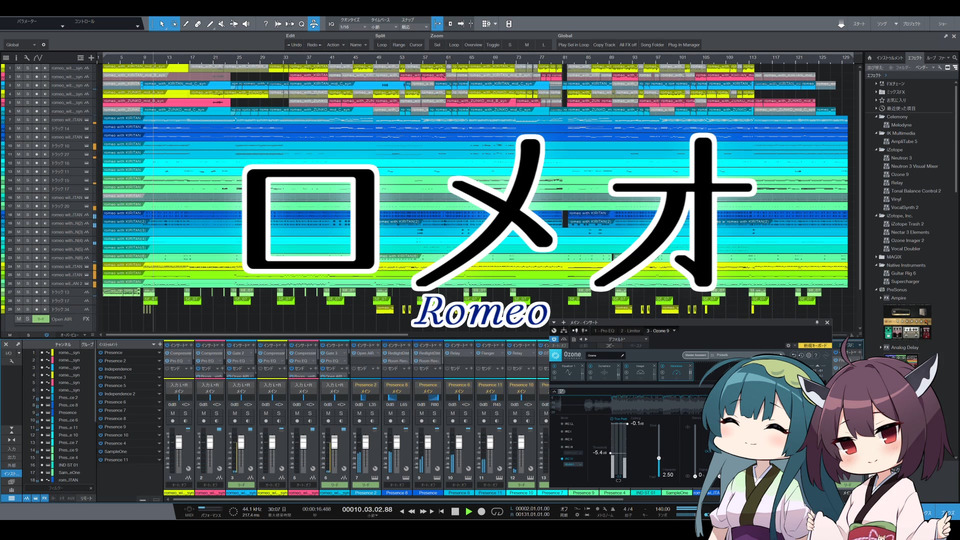Open dropdown arrow of Presence 9 instrument

pyautogui.click(x=159, y=427)
